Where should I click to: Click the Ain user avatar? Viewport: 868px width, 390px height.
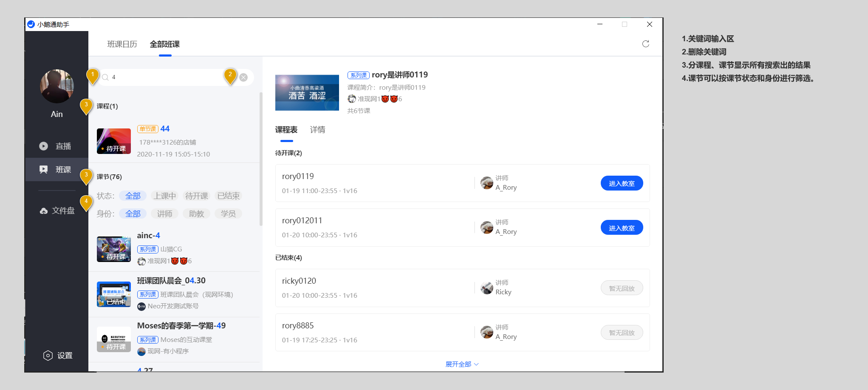(x=57, y=86)
